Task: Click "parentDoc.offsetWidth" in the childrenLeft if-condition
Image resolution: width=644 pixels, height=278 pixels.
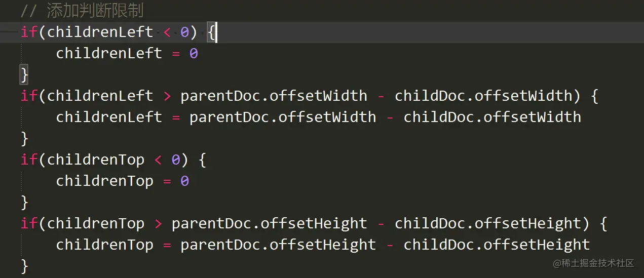Action: [274, 96]
